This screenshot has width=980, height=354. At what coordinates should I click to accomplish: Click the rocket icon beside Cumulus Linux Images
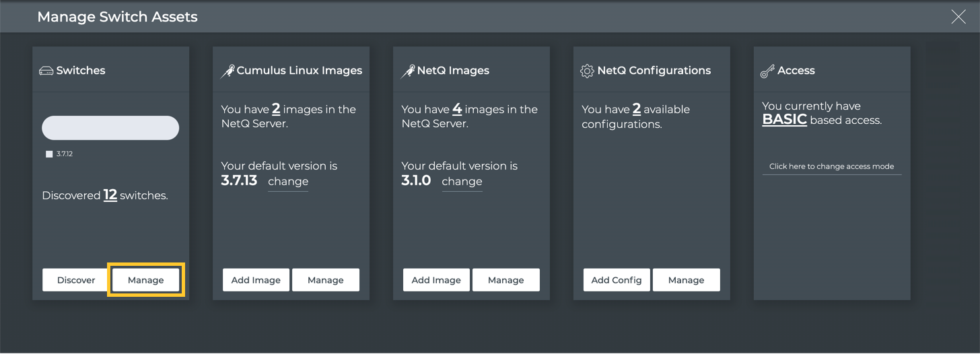click(x=228, y=71)
